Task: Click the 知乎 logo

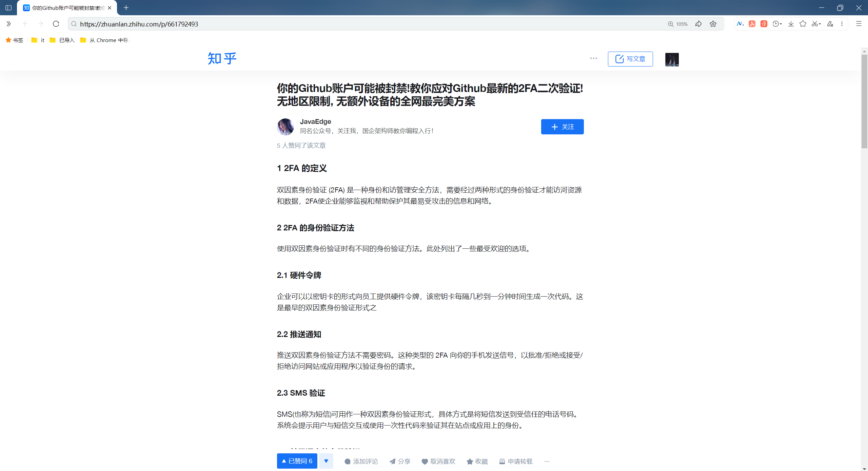Action: coord(222,58)
